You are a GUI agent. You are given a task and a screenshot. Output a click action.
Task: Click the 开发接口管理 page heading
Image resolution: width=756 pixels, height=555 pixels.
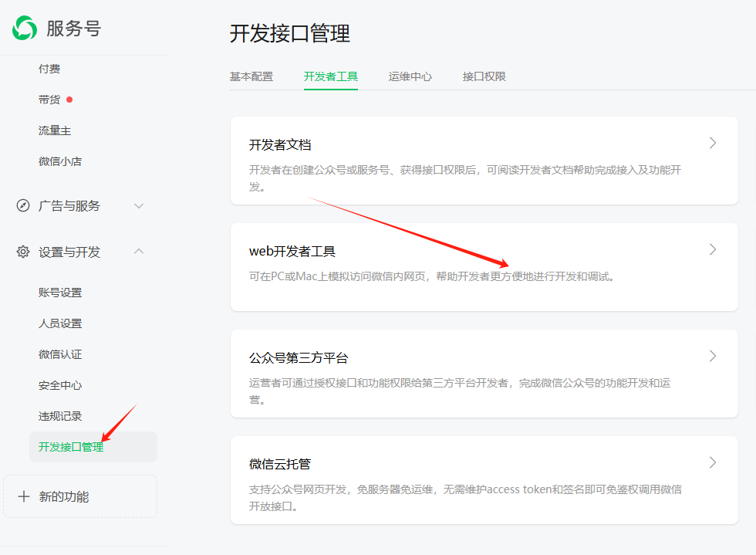click(x=290, y=33)
